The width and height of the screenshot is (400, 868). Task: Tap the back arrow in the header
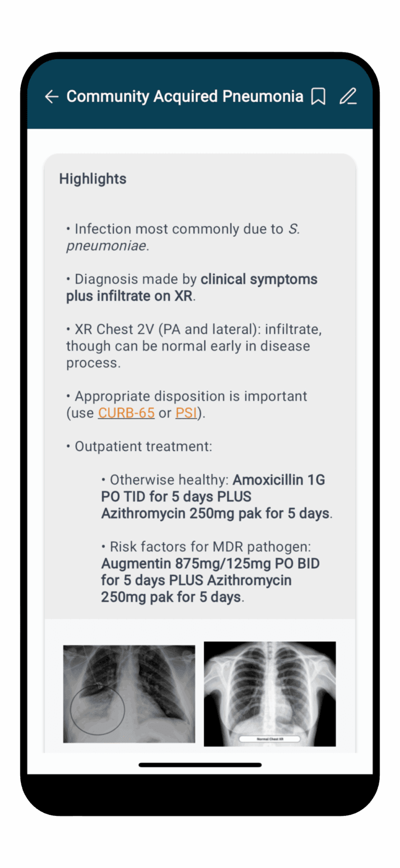point(52,96)
